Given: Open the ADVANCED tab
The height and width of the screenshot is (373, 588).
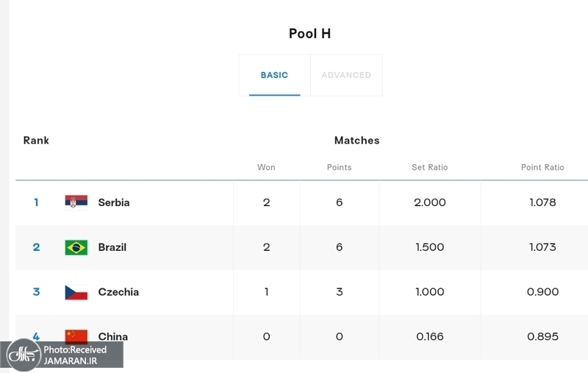Looking at the screenshot, I should click(346, 75).
